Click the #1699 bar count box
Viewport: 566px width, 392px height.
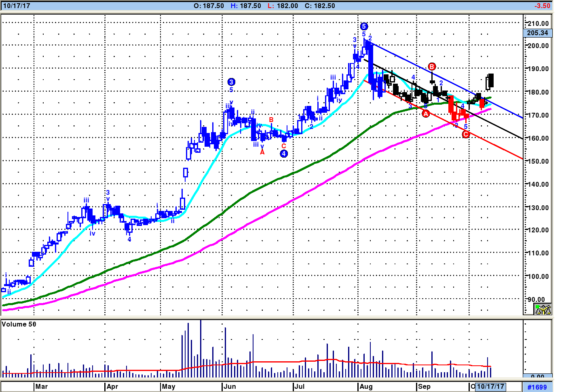(x=537, y=387)
